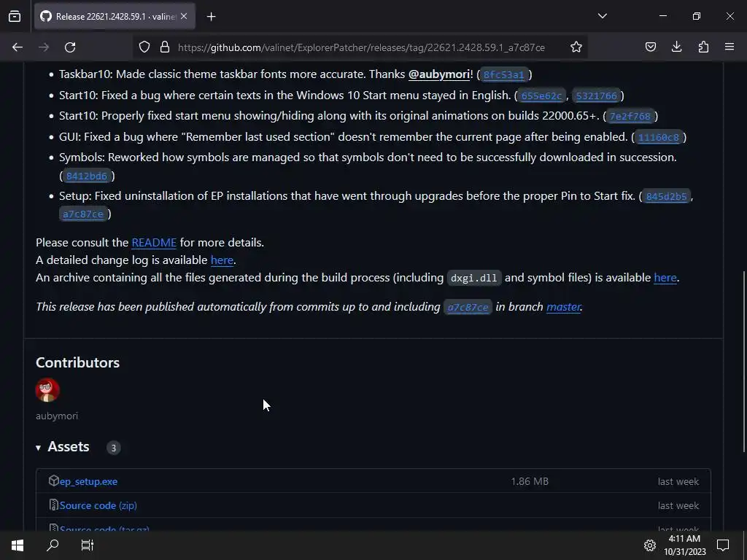This screenshot has height=560, width=747.
Task: Click the Assets count badge 3
Action: [113, 448]
